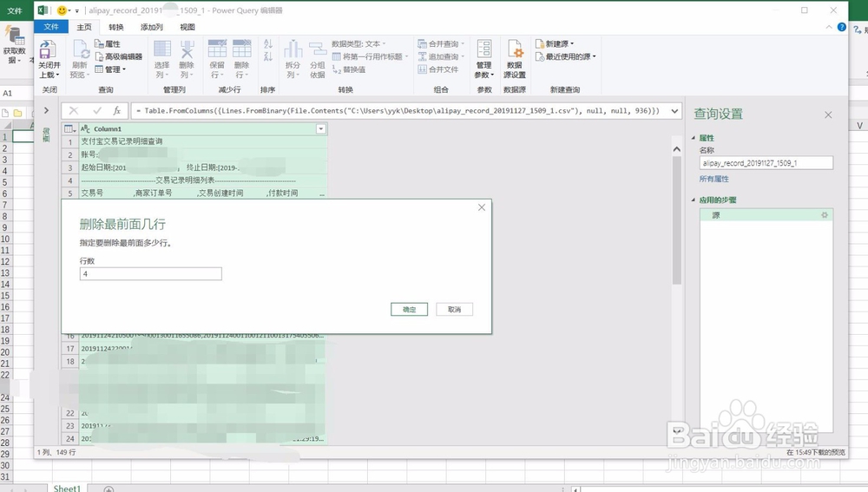Open the Manage (管理) dropdown in Query group
This screenshot has height=492, width=868.
pos(110,69)
